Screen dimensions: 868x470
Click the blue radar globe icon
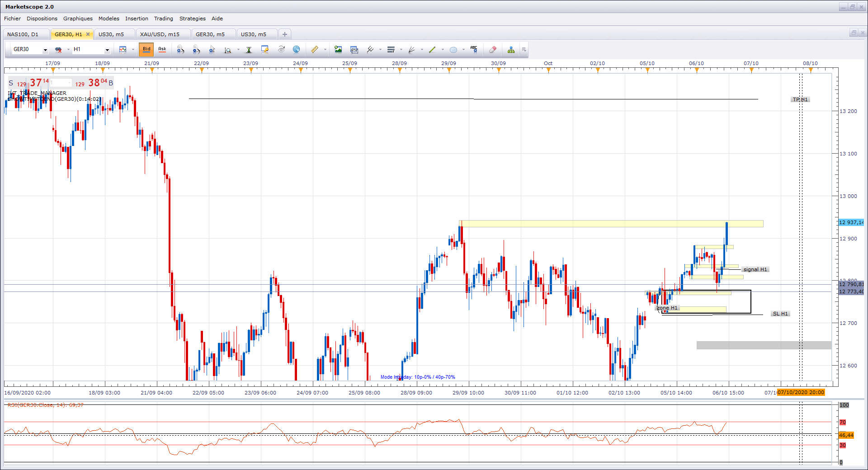tap(297, 49)
